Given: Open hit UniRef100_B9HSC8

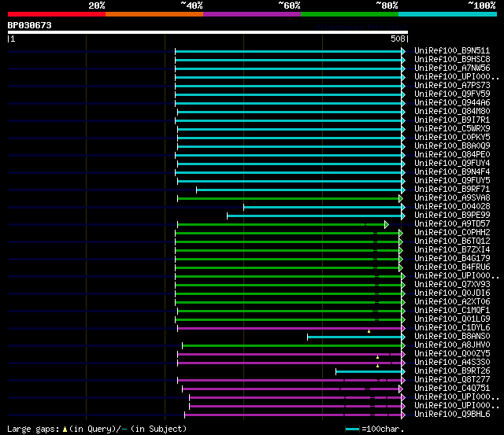Looking at the screenshot, I should pos(452,60).
